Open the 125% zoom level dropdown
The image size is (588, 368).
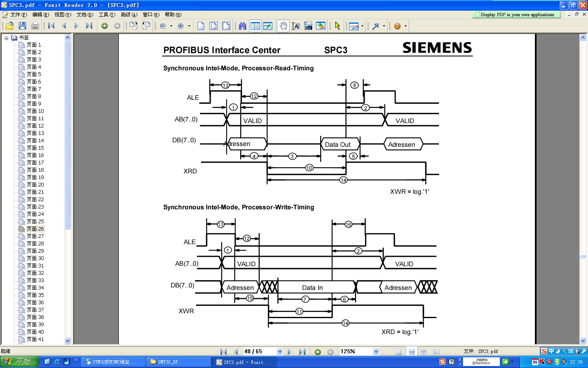point(376,352)
